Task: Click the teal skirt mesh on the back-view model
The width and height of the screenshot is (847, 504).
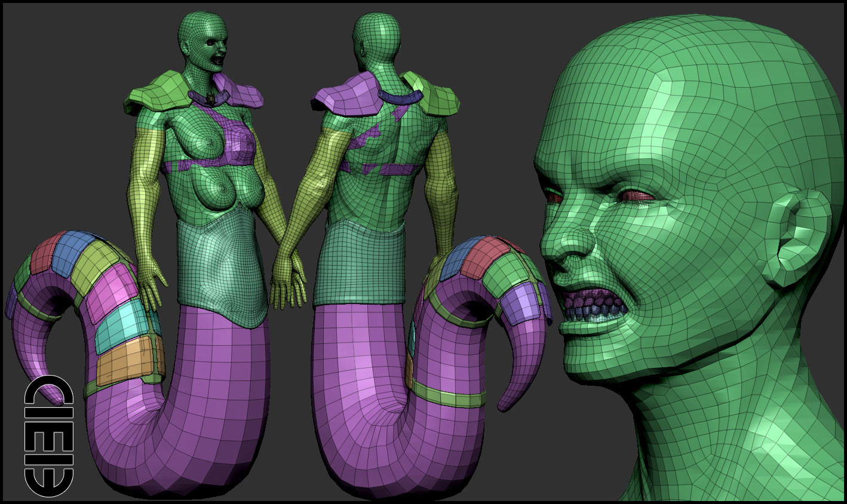Action: 360,263
